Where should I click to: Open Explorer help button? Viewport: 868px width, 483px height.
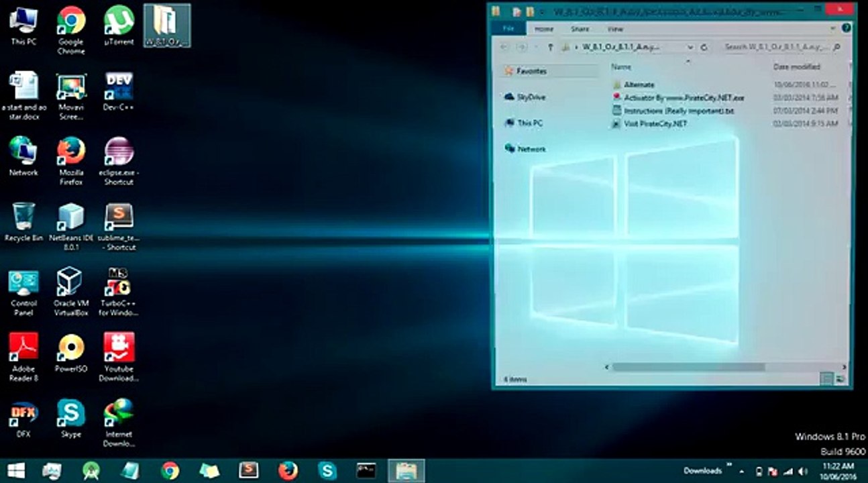pyautogui.click(x=845, y=28)
